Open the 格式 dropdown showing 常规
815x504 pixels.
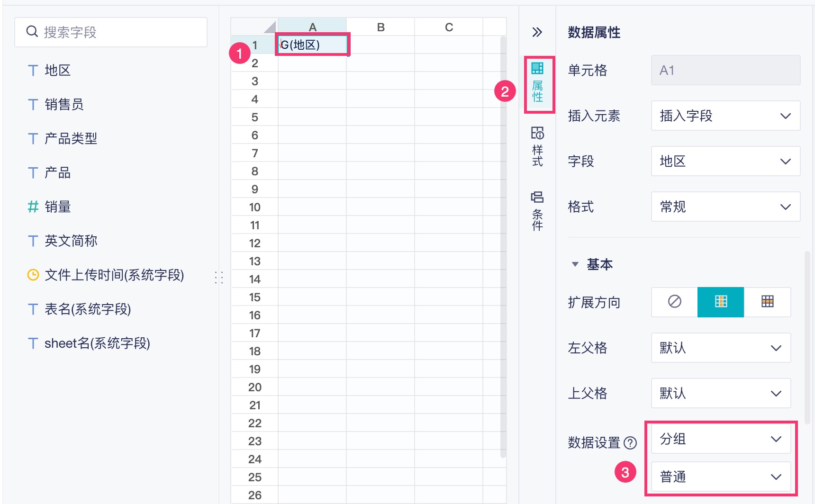725,207
